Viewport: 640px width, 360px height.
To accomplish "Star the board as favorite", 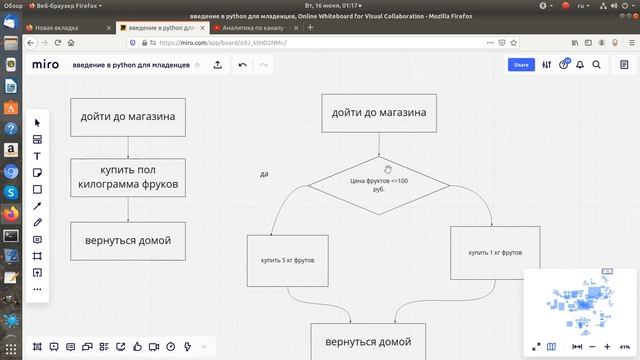I will click(198, 65).
